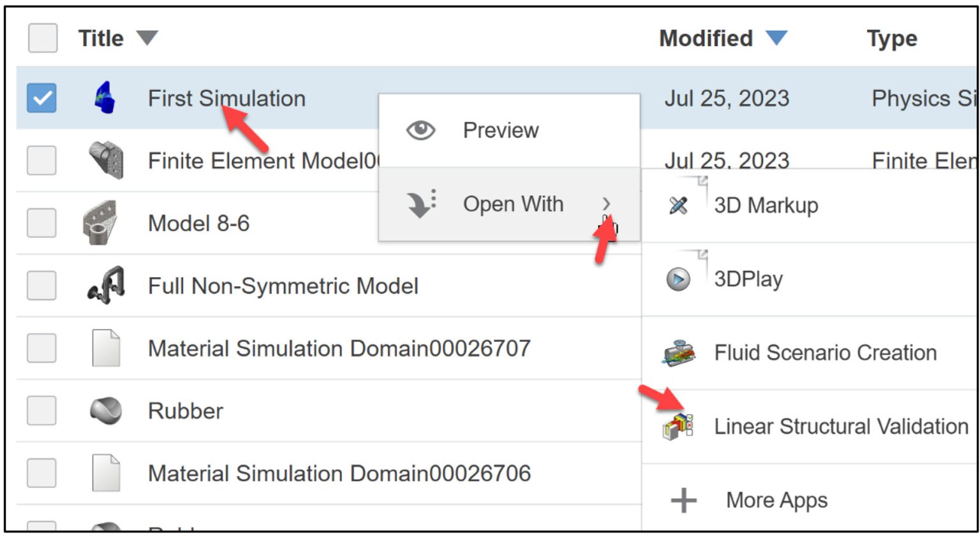Expand the Open With submenu chevron
The height and width of the screenshot is (537, 980).
point(606,204)
